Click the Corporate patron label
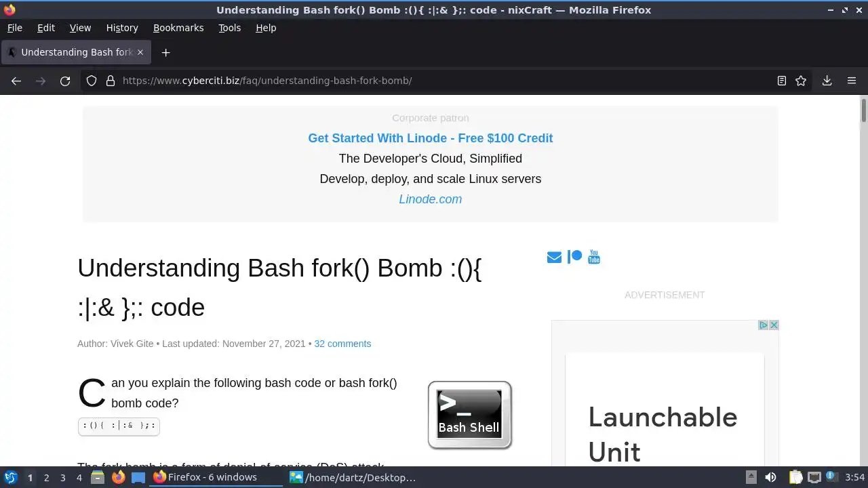This screenshot has width=868, height=488. [431, 118]
